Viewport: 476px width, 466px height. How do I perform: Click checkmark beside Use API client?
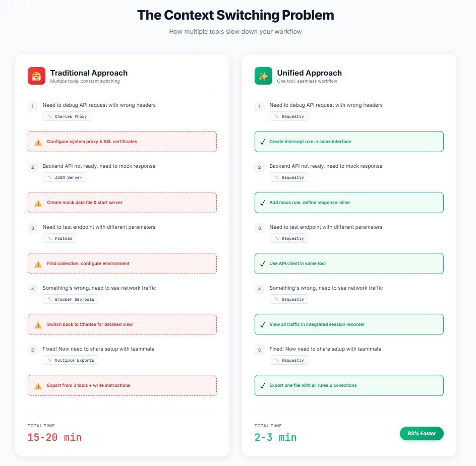coord(262,264)
